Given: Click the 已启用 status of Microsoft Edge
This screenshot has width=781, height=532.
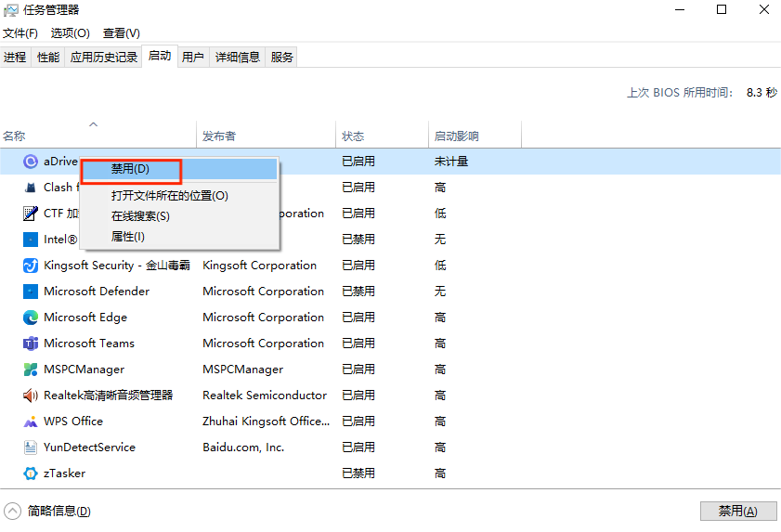Looking at the screenshot, I should (358, 318).
